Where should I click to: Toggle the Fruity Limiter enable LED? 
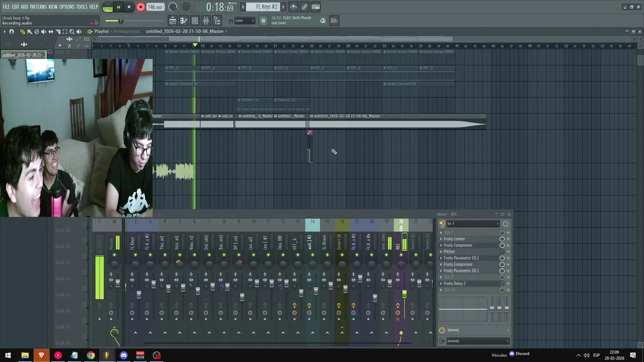tap(508, 239)
